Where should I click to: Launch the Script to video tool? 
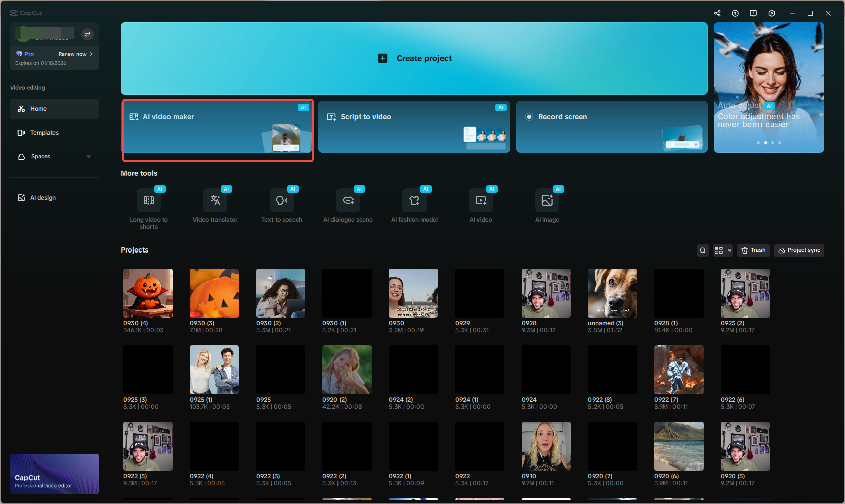[x=413, y=127]
